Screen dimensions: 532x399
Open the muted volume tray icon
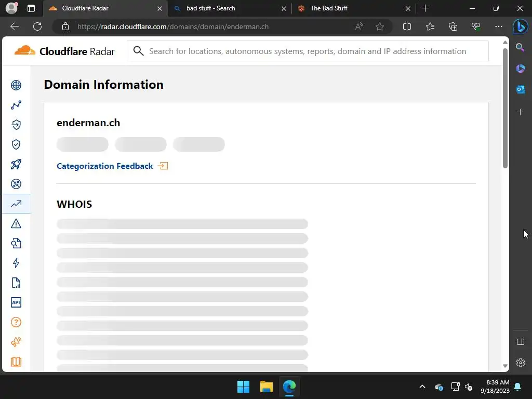tap(469, 387)
